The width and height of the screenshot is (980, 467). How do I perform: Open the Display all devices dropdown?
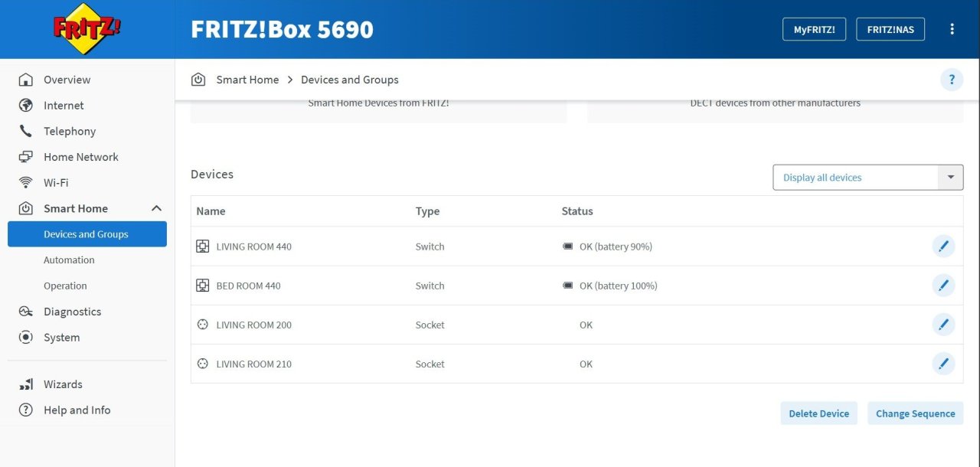pyautogui.click(x=868, y=178)
